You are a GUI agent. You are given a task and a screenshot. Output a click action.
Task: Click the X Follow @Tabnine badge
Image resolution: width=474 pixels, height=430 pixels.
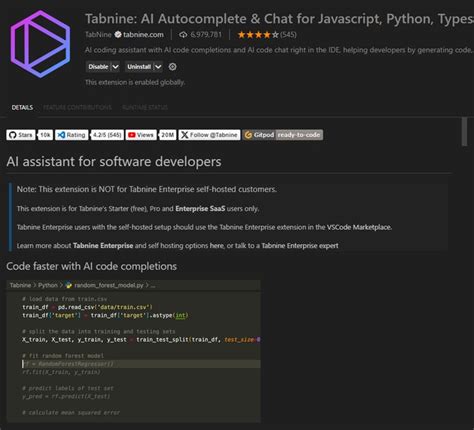pyautogui.click(x=209, y=135)
